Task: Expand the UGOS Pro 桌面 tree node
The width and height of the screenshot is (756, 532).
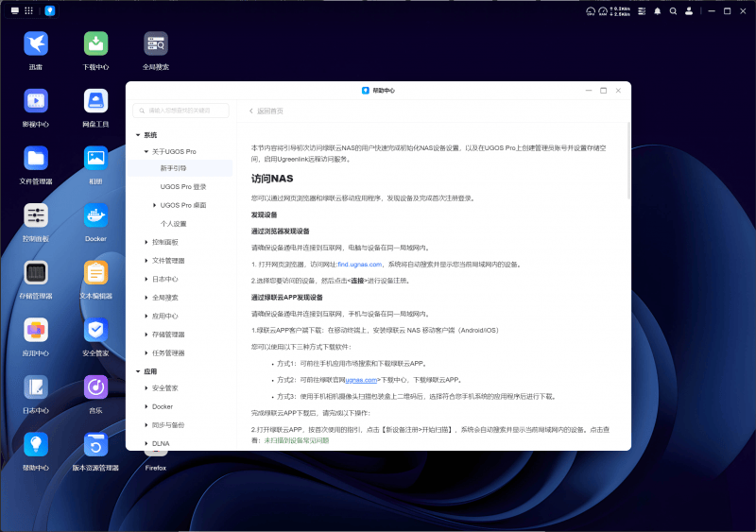Action: click(154, 205)
